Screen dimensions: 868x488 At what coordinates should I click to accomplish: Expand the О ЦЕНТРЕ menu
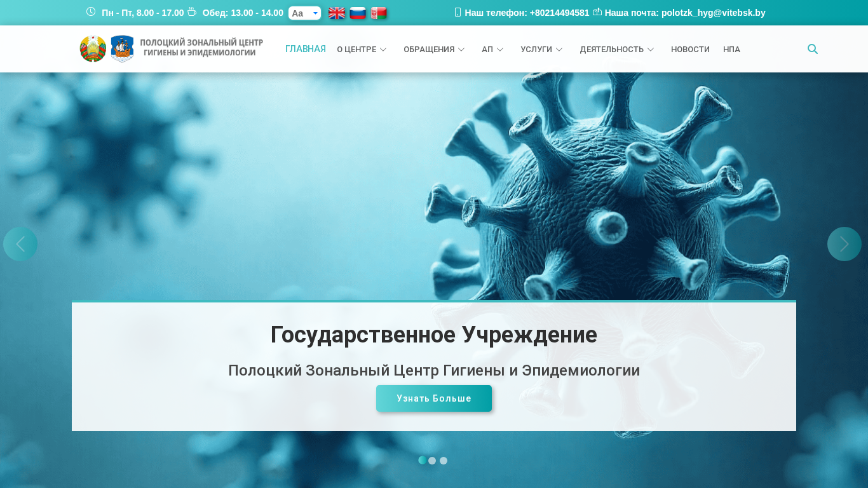pos(362,50)
